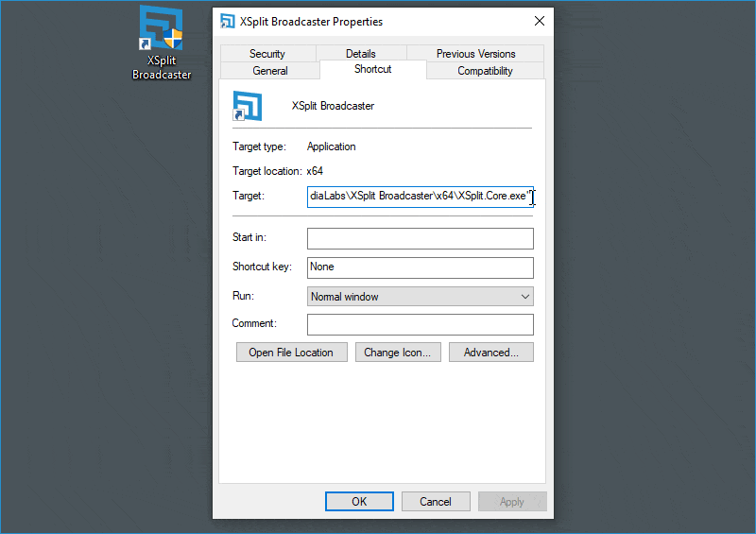Expand the Run Normal window dropdown

(420, 297)
